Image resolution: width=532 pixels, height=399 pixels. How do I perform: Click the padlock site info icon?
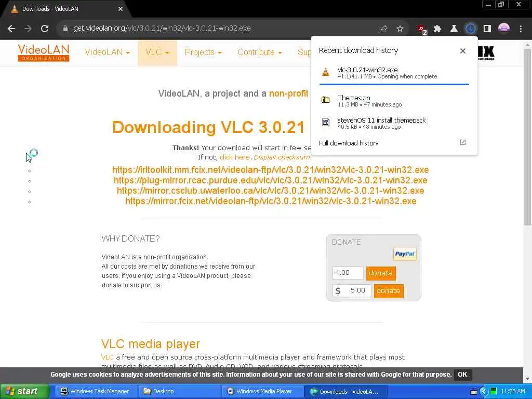pos(65,29)
